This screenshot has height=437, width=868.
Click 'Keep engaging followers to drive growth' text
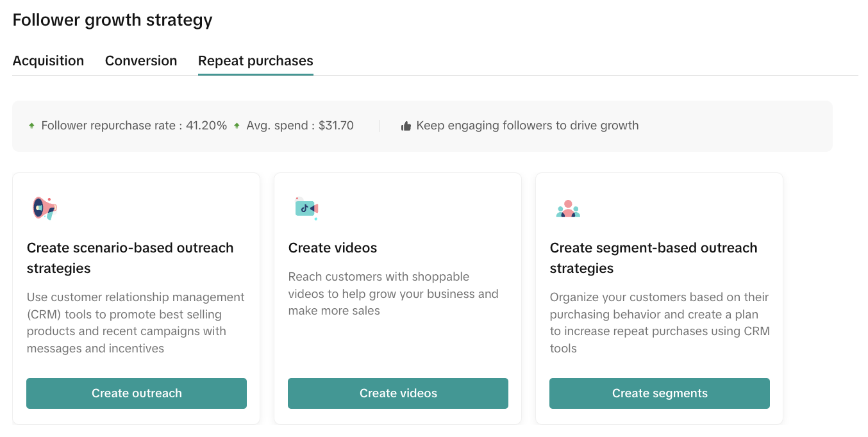(x=527, y=126)
